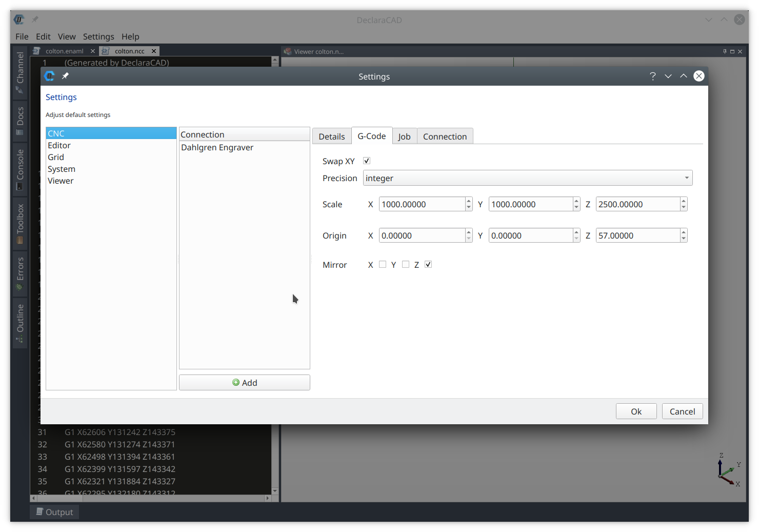759x532 pixels.
Task: Open the Docs side panel
Action: click(x=20, y=121)
